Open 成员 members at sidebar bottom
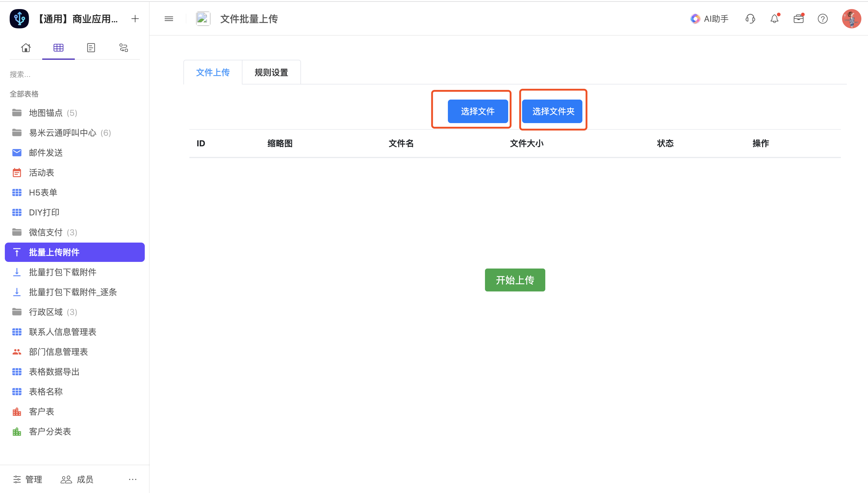 pyautogui.click(x=77, y=479)
